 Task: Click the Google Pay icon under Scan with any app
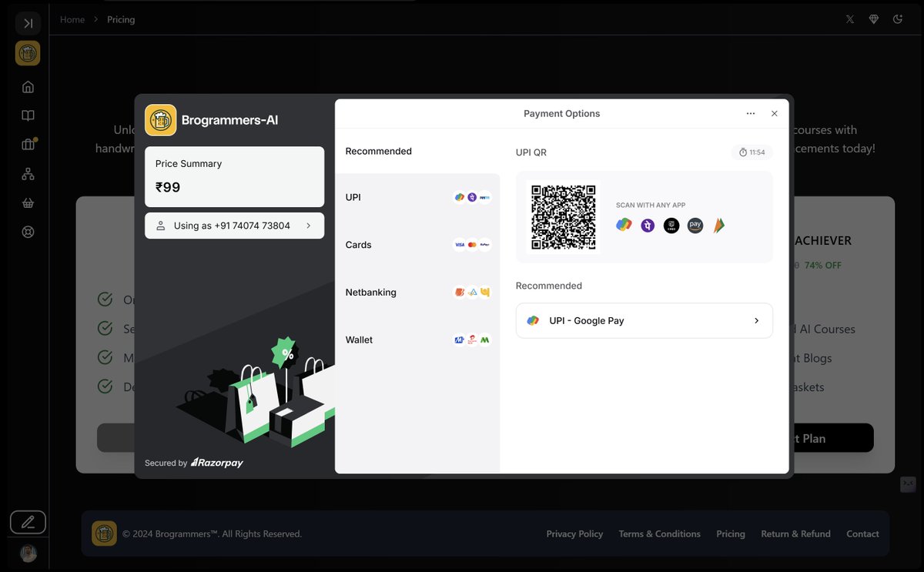click(x=624, y=225)
